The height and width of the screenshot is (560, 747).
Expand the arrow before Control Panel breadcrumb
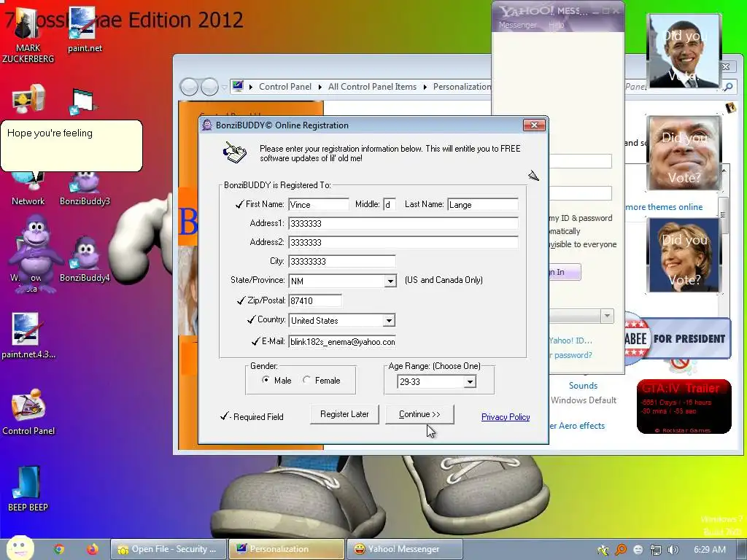(x=251, y=87)
